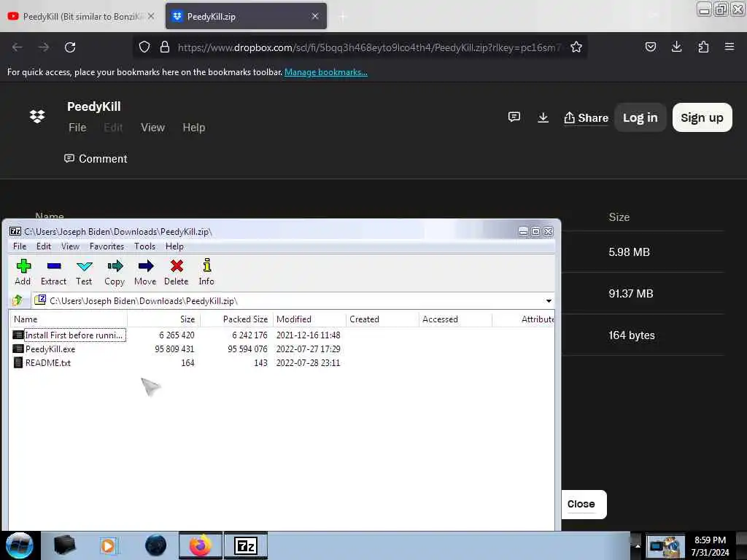747x560 pixels.
Task: Open 7-Zip Help menu
Action: tap(174, 246)
